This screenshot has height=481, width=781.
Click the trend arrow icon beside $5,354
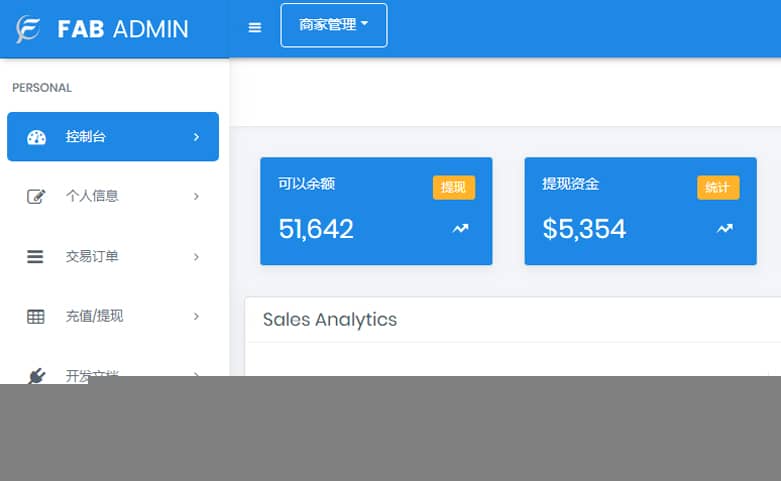pyautogui.click(x=725, y=229)
